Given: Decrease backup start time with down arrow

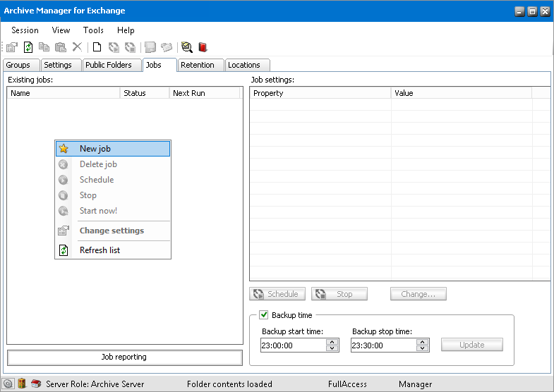Looking at the screenshot, I should coord(332,348).
